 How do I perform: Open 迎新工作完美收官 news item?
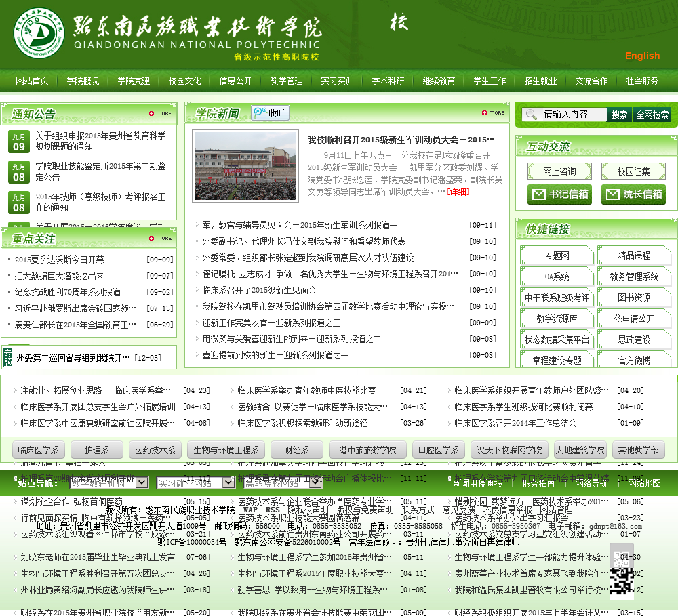271,323
